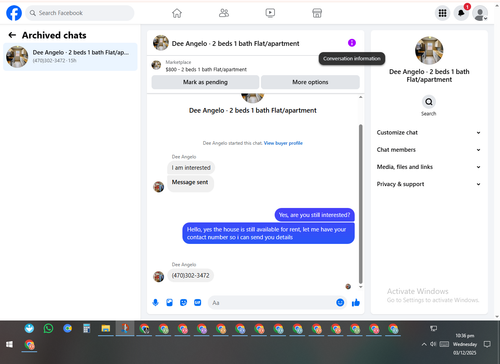Image resolution: width=500 pixels, height=364 pixels.
Task: Open the Facebook menu grid icon
Action: (442, 13)
